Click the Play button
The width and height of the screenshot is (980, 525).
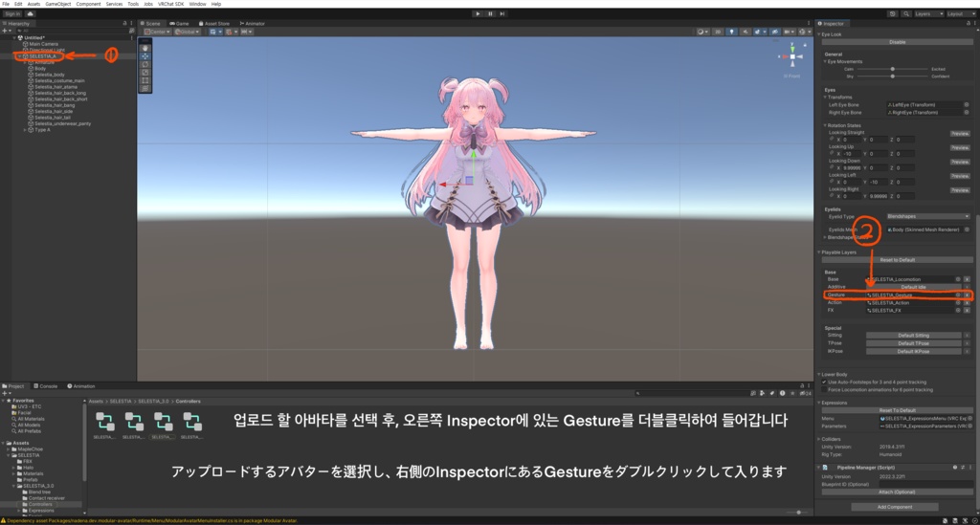click(x=479, y=13)
